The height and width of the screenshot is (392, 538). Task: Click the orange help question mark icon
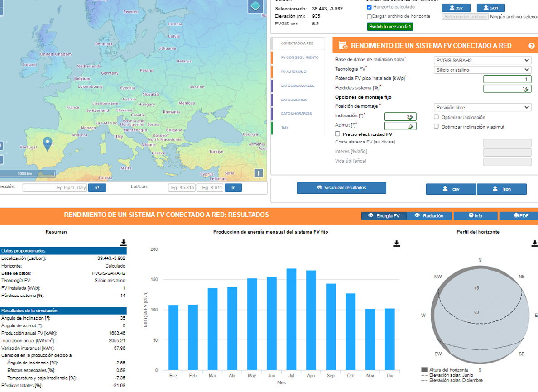(x=531, y=46)
